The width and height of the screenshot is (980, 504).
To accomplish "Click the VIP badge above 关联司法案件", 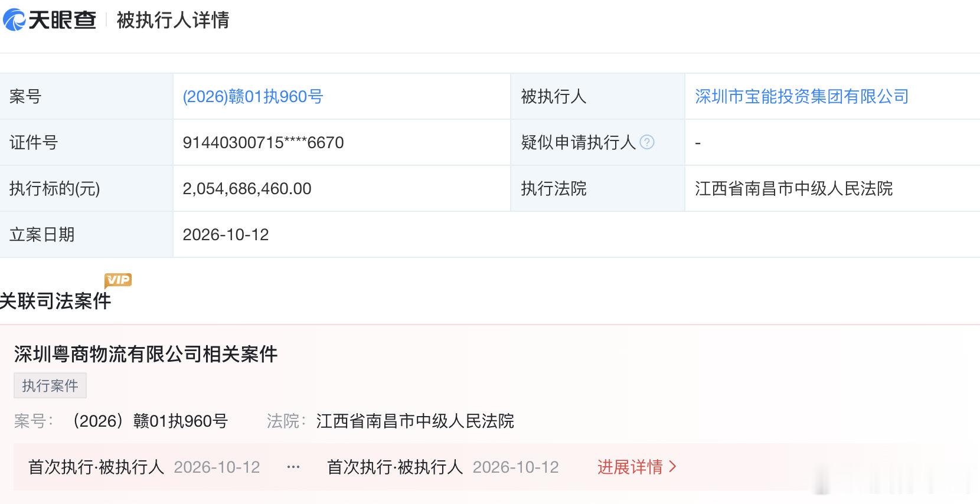I will [118, 280].
